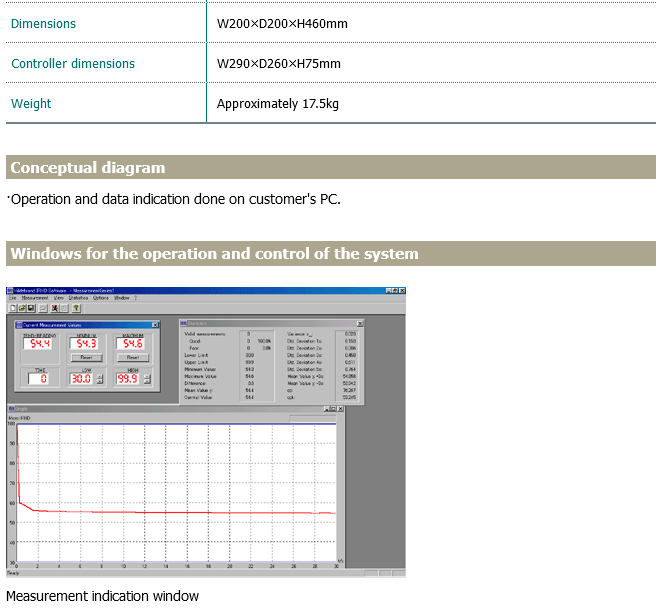Click the Save disk toolbar icon
The width and height of the screenshot is (663, 610).
pos(30,308)
